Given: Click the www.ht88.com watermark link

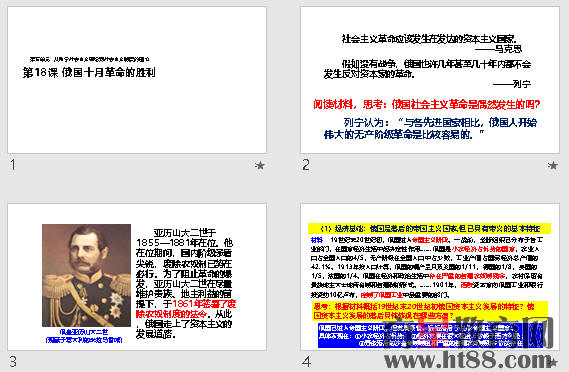Looking at the screenshot, I should [468, 360].
